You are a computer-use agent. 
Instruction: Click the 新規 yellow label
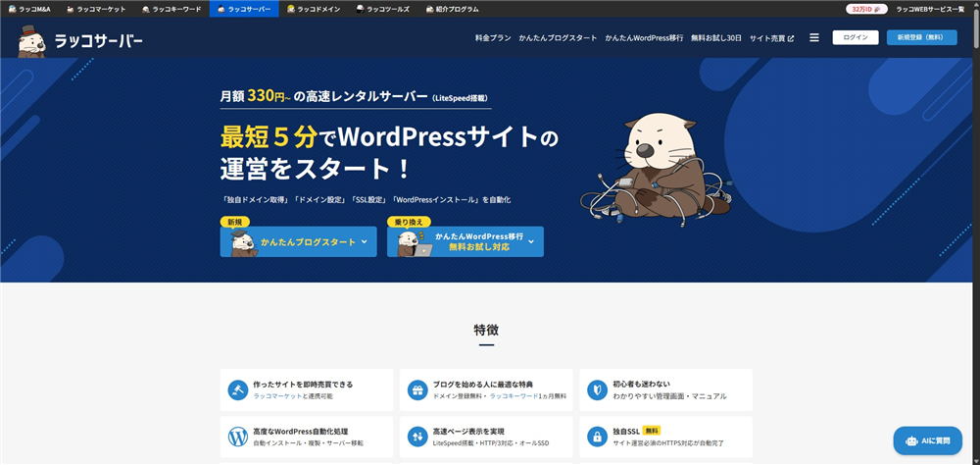[235, 222]
